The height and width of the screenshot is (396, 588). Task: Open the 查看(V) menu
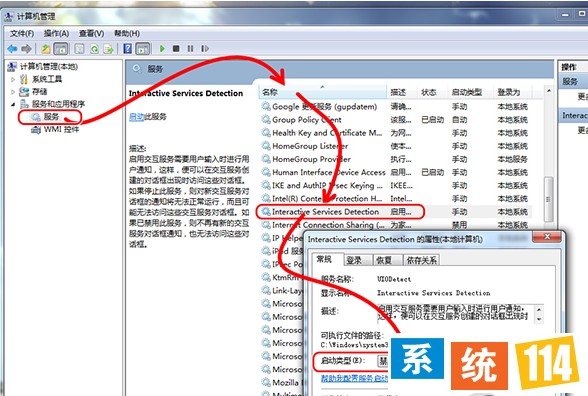(x=91, y=34)
